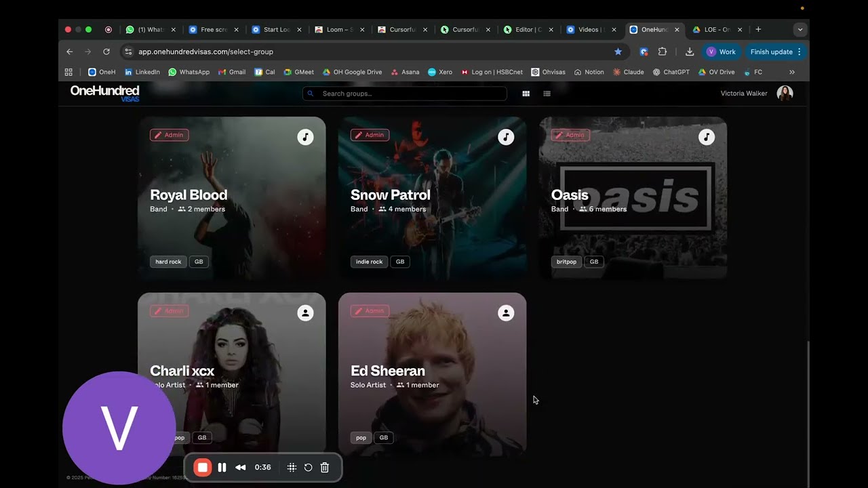This screenshot has width=868, height=488.
Task: Bookmark this page with star icon
Action: pos(618,52)
